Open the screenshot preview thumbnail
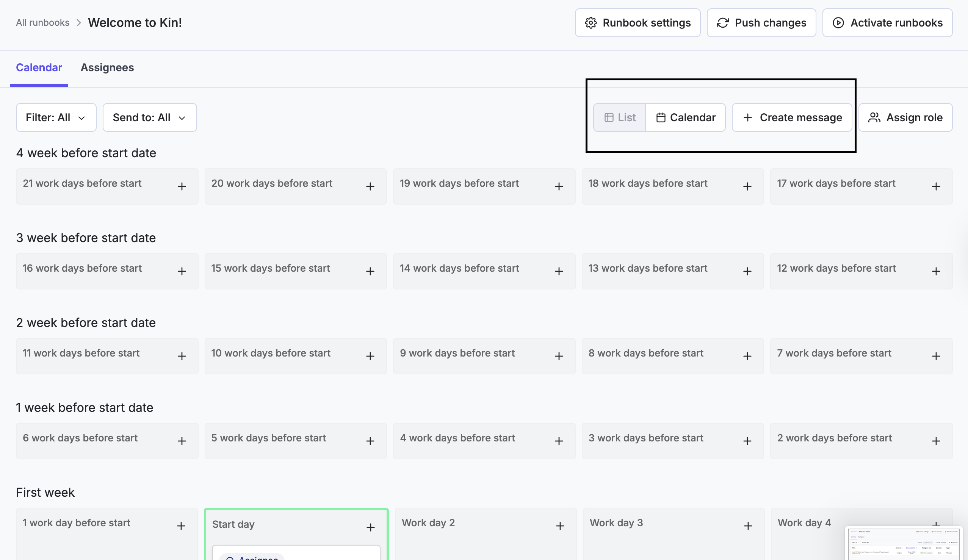This screenshot has width=968, height=560. coord(904,543)
